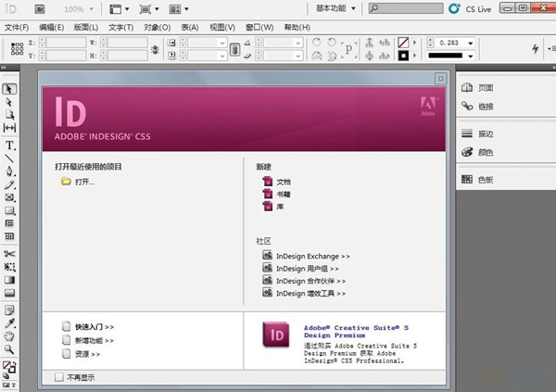
Task: Open the 文字(T) menu
Action: click(x=120, y=27)
